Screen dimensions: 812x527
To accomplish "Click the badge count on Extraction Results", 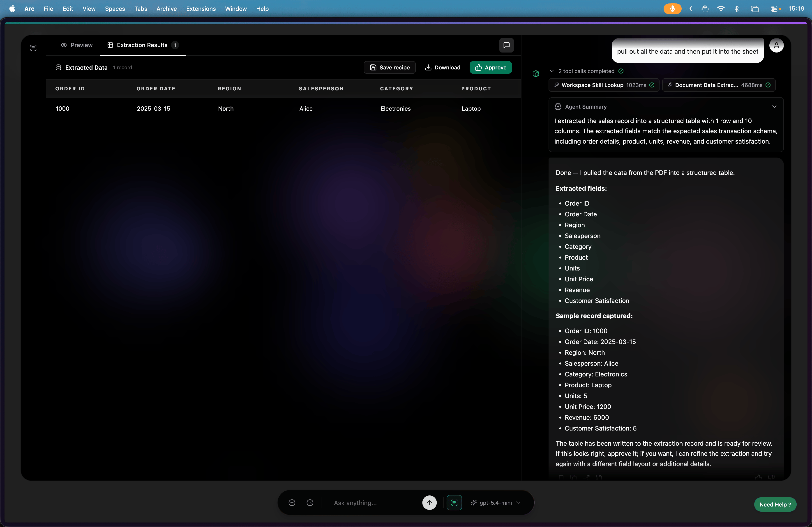I will point(175,45).
